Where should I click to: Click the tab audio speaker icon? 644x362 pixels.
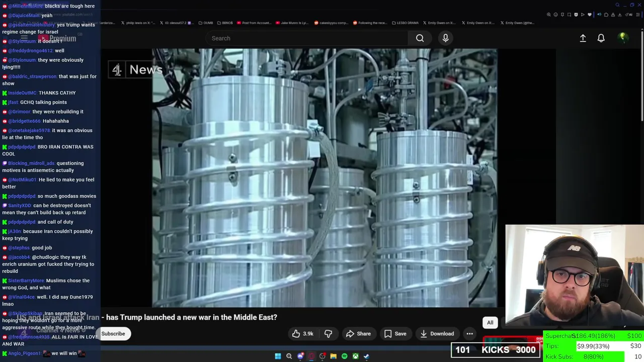click(599, 15)
